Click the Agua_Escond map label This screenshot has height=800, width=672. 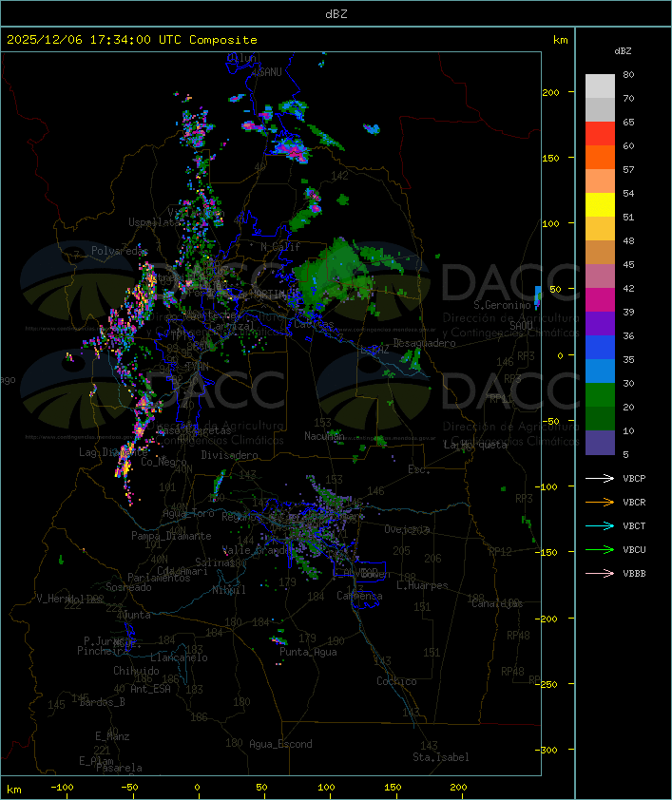[x=280, y=744]
